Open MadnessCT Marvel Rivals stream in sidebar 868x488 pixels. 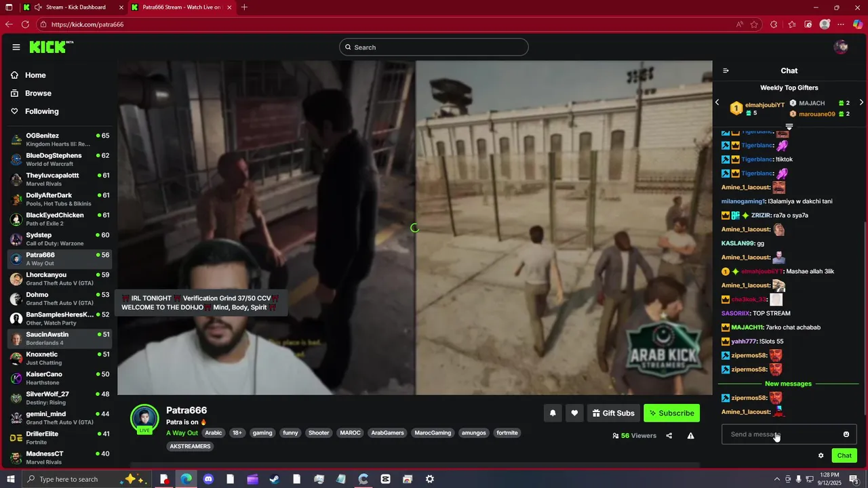(x=60, y=457)
